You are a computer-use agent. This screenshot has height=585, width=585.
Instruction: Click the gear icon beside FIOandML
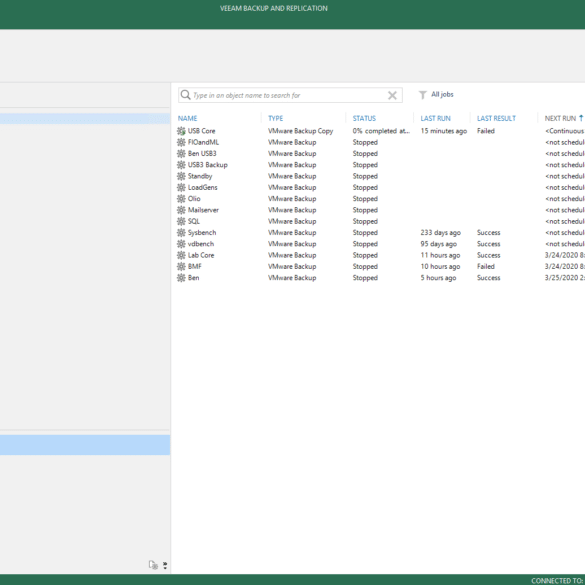coord(181,142)
